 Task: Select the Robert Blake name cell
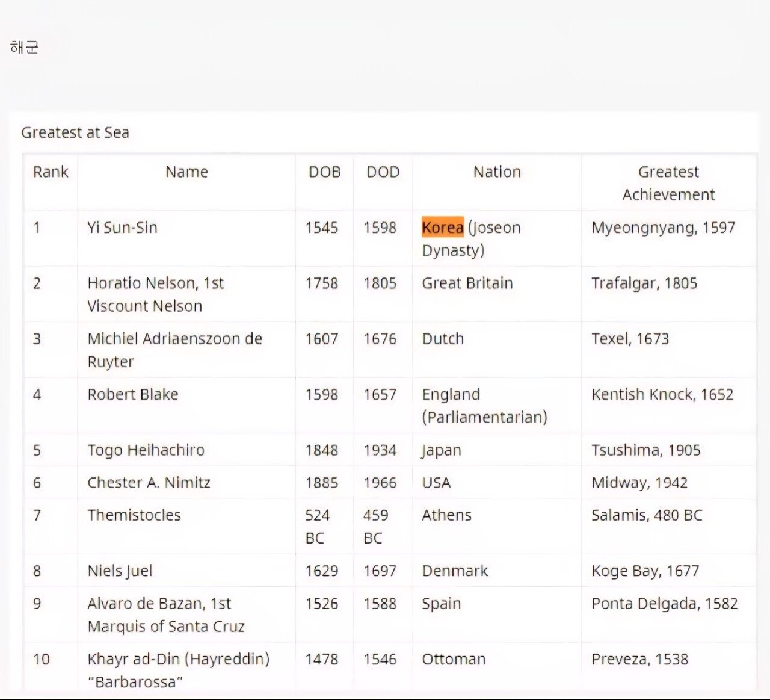[133, 395]
